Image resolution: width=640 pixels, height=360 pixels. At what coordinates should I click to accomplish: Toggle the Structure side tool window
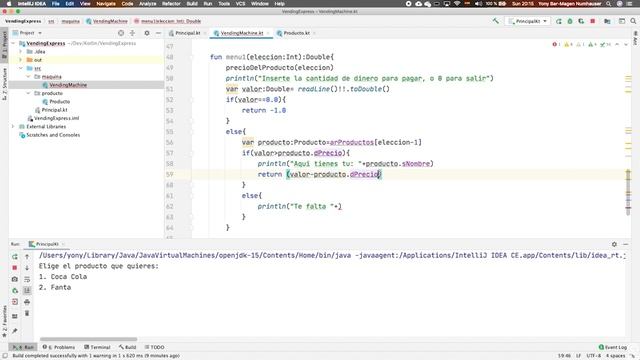point(4,84)
